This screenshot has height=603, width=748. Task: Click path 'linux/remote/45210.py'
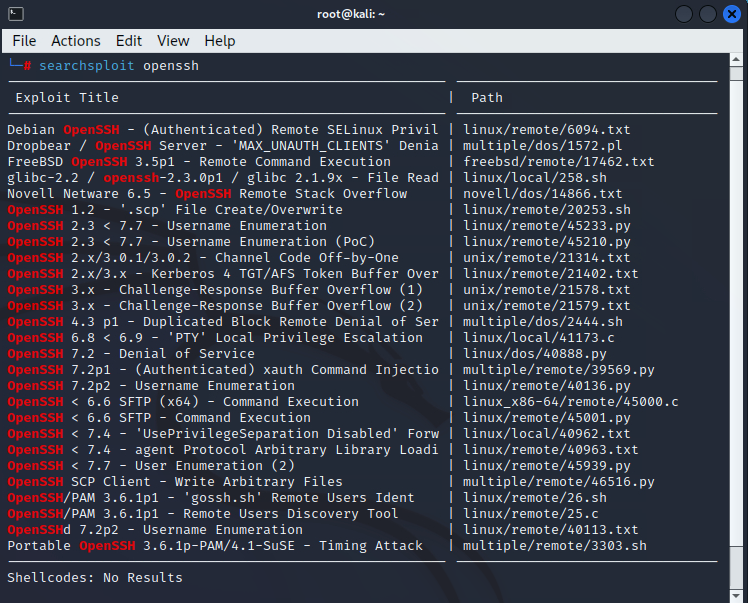pos(546,241)
